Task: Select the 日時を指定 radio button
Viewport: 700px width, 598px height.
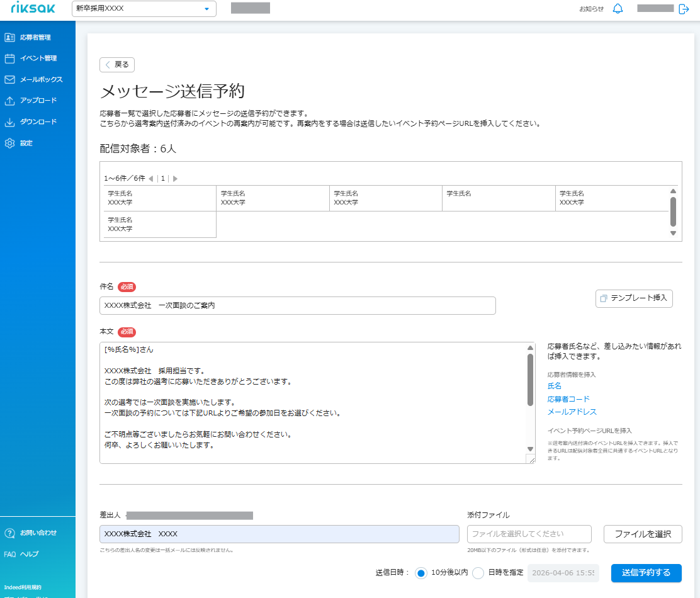Action: click(x=478, y=573)
